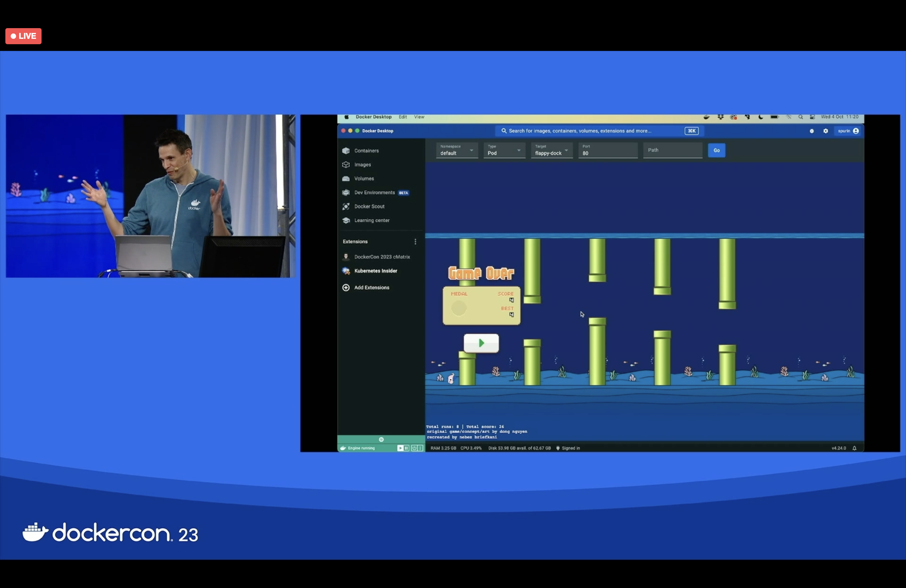Open the engine three-dot menu
Image resolution: width=906 pixels, height=588 pixels.
420,448
